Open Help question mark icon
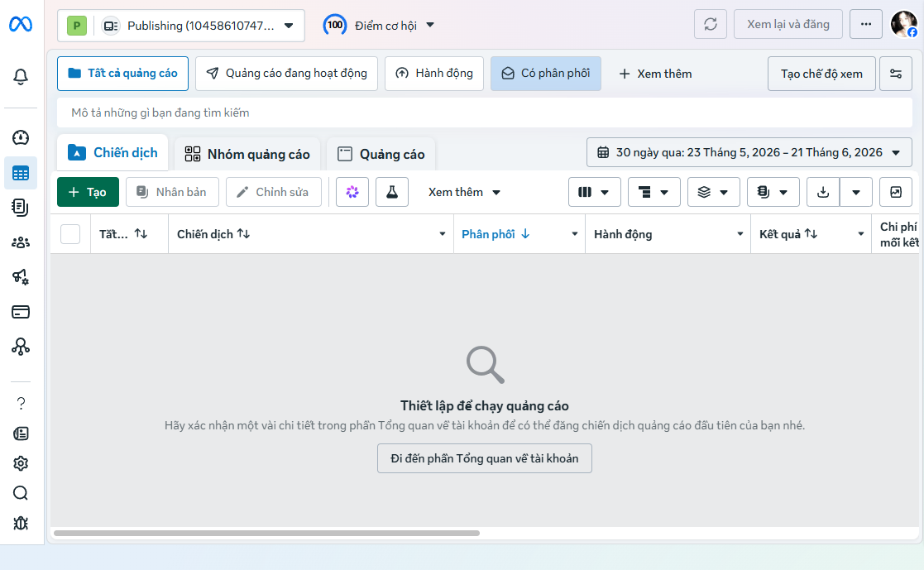Image resolution: width=924 pixels, height=570 pixels. click(x=21, y=403)
